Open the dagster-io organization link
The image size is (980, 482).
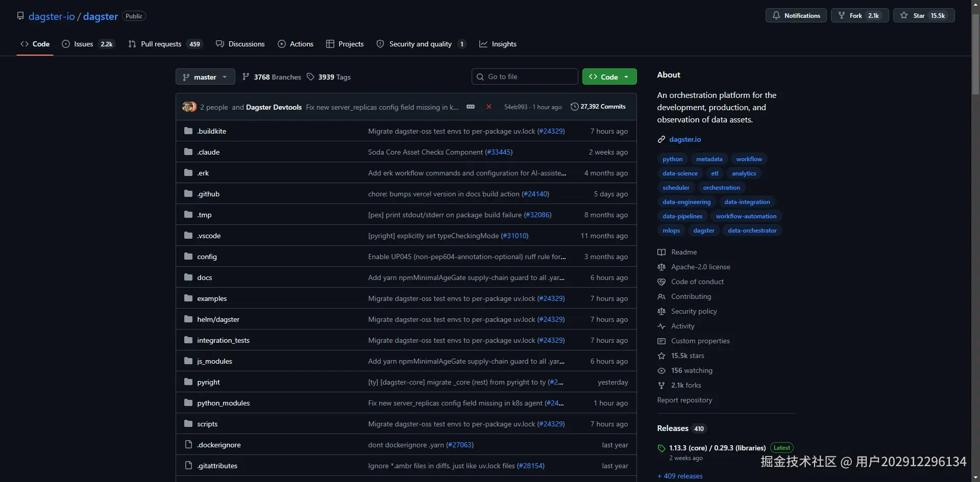coord(52,16)
